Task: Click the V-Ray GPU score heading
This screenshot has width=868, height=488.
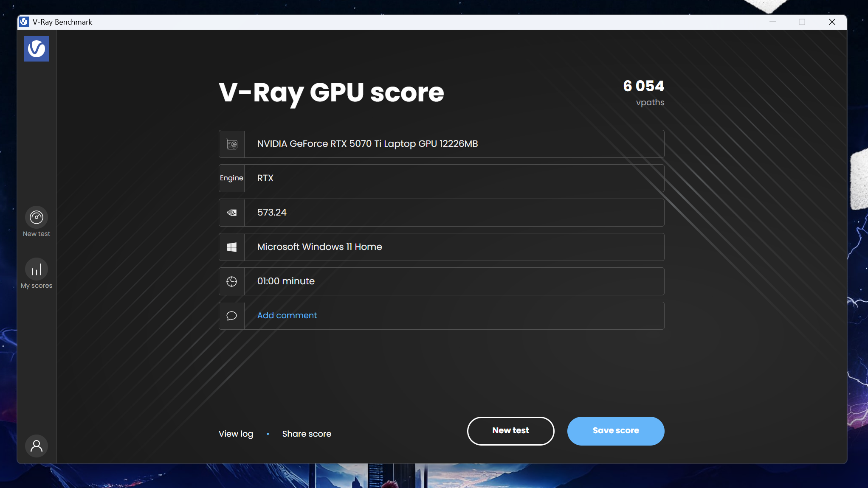Action: [331, 93]
